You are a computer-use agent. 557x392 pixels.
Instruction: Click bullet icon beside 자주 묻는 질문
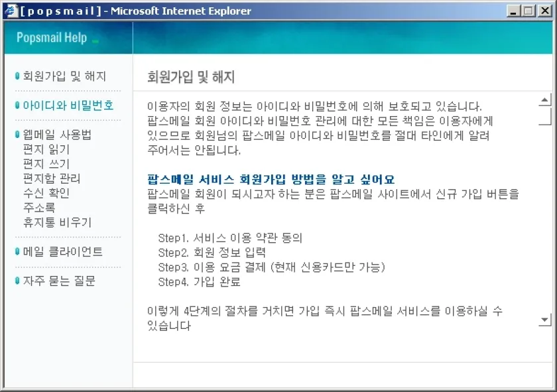click(17, 281)
